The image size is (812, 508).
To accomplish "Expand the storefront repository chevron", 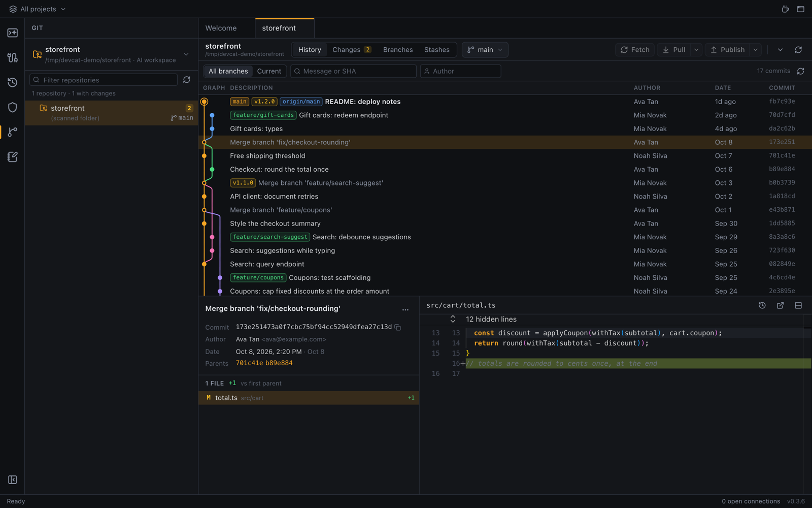I will pyautogui.click(x=186, y=54).
